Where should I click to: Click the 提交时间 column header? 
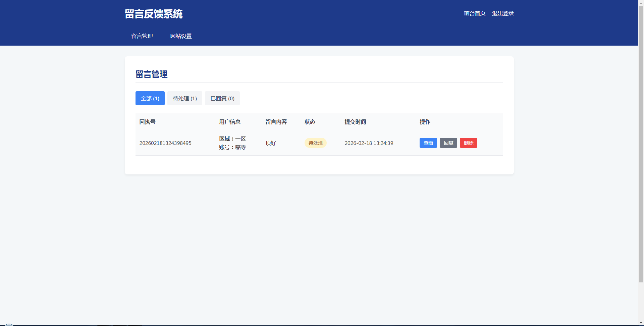[355, 122]
